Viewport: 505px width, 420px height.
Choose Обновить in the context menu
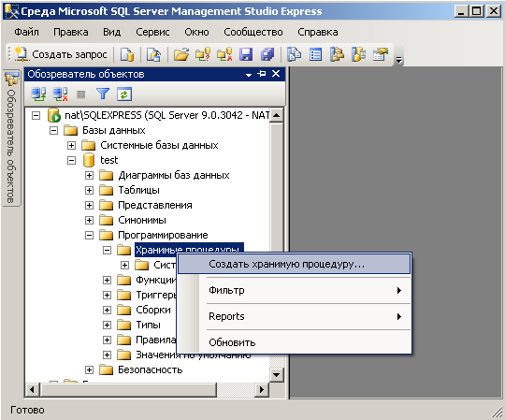click(x=294, y=342)
